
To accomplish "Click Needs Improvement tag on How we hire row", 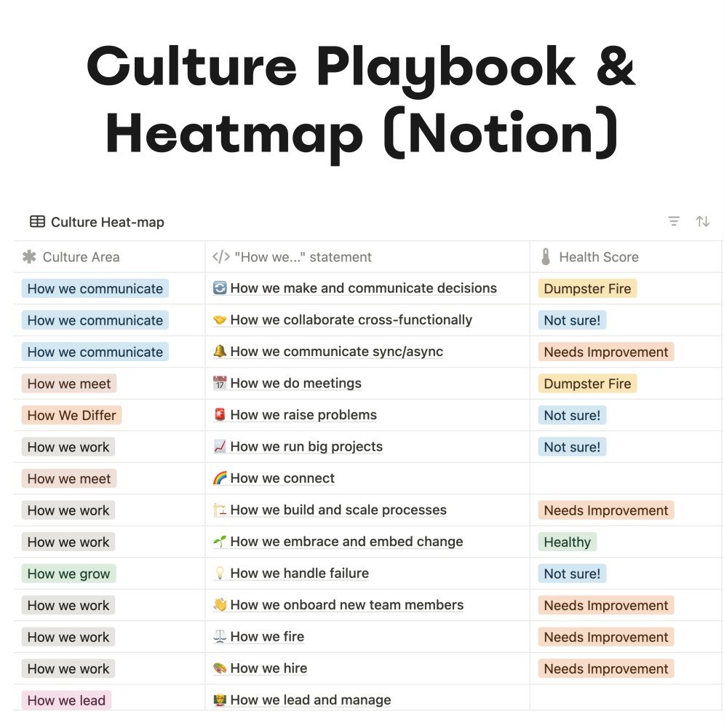I will click(605, 668).
